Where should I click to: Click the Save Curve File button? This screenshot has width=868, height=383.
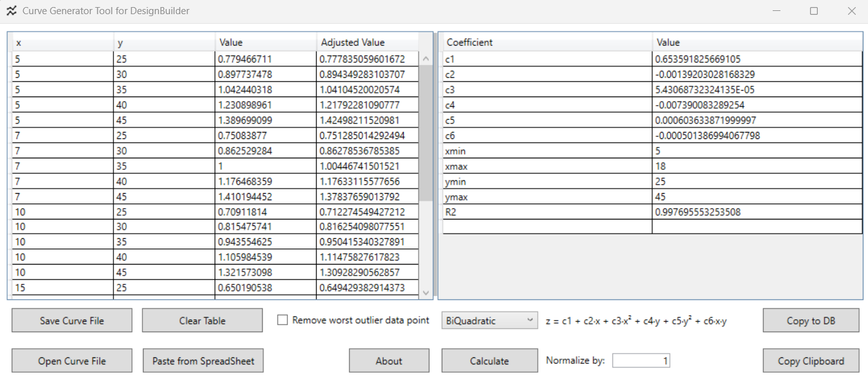point(71,321)
